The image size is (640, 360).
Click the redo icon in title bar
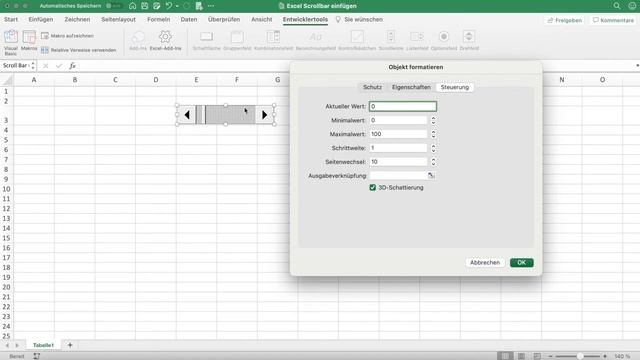point(187,6)
